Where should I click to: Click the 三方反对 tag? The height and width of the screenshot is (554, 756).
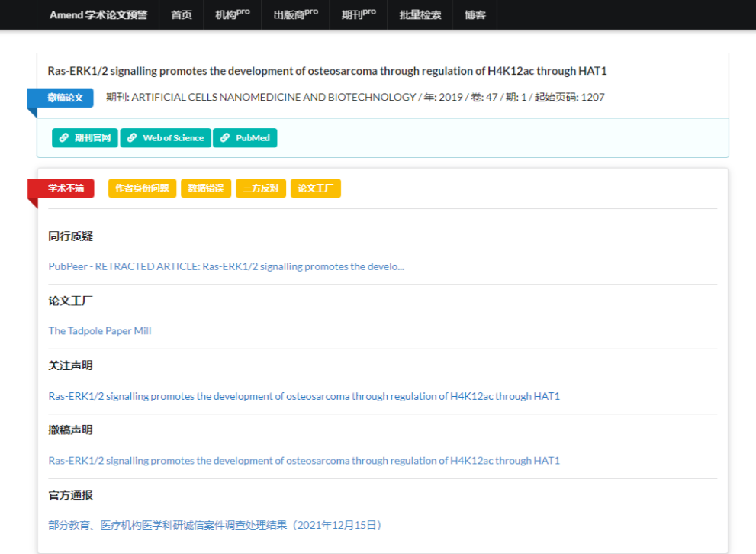tap(260, 188)
